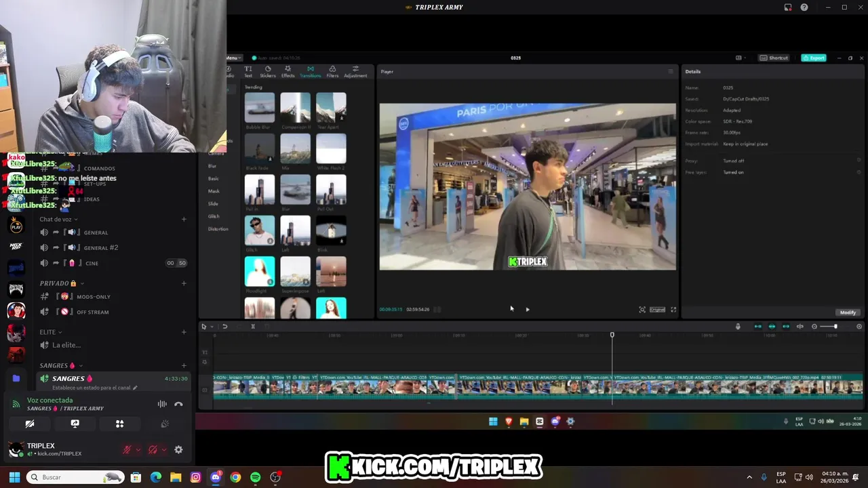Viewport: 868px width, 488px height.
Task: Select the Distortion transition category
Action: (x=218, y=229)
